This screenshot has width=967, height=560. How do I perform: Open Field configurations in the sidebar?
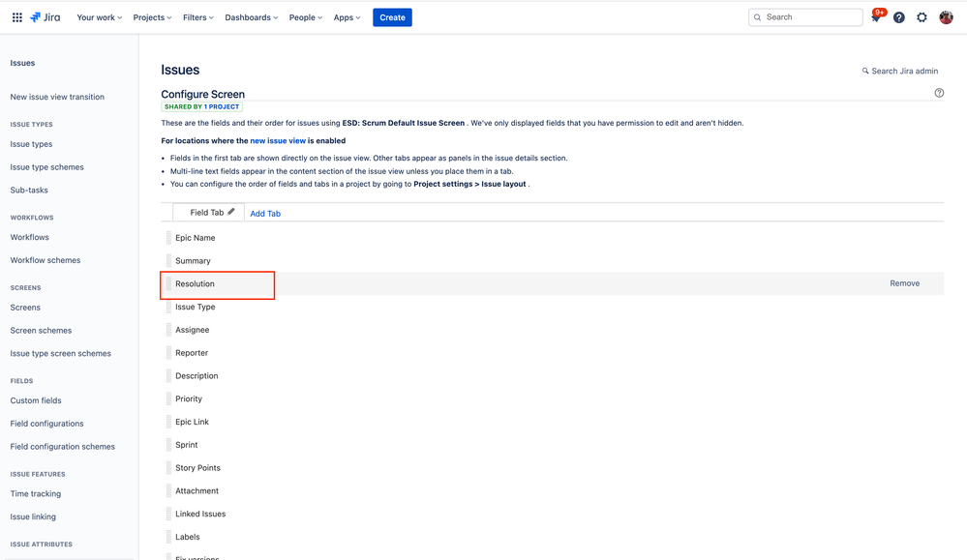(46, 424)
